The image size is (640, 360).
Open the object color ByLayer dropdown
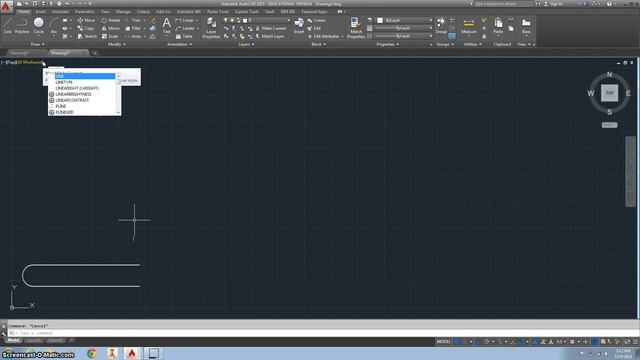404,20
